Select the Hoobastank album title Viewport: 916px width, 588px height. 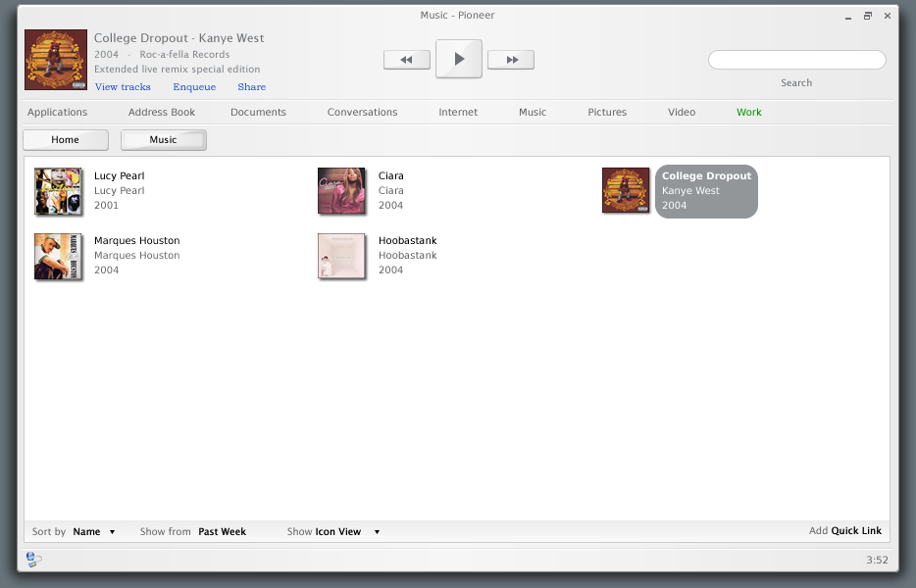tap(407, 240)
